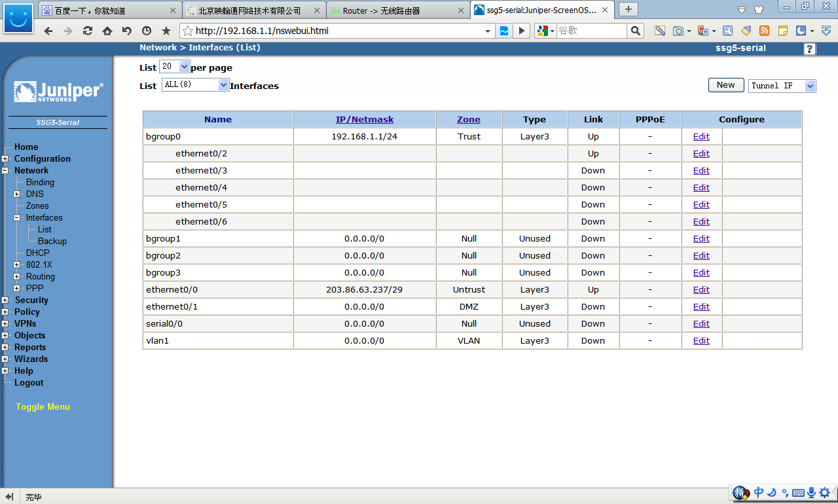This screenshot has height=504, width=838.
Task: Click the history clock icon
Action: (146, 31)
